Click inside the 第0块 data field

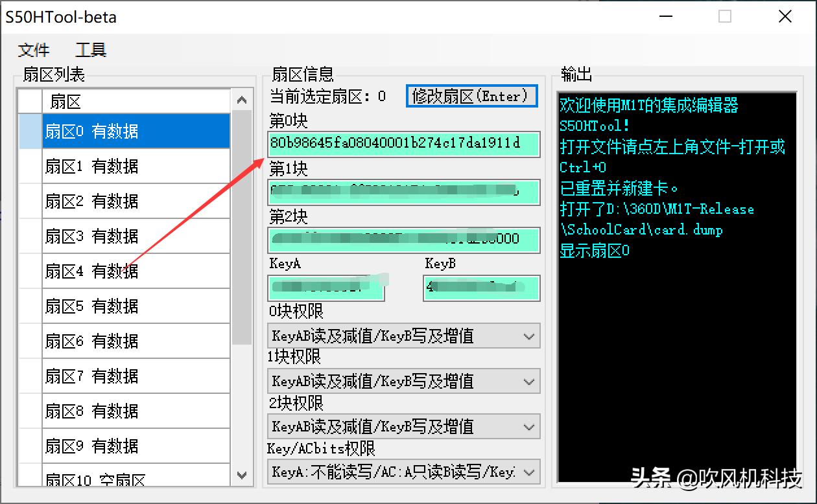click(403, 144)
